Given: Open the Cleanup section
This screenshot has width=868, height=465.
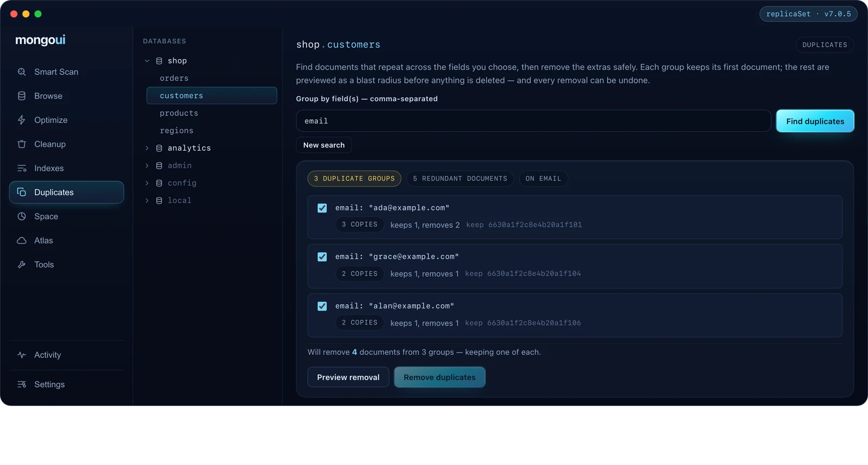Looking at the screenshot, I should pyautogui.click(x=66, y=144).
